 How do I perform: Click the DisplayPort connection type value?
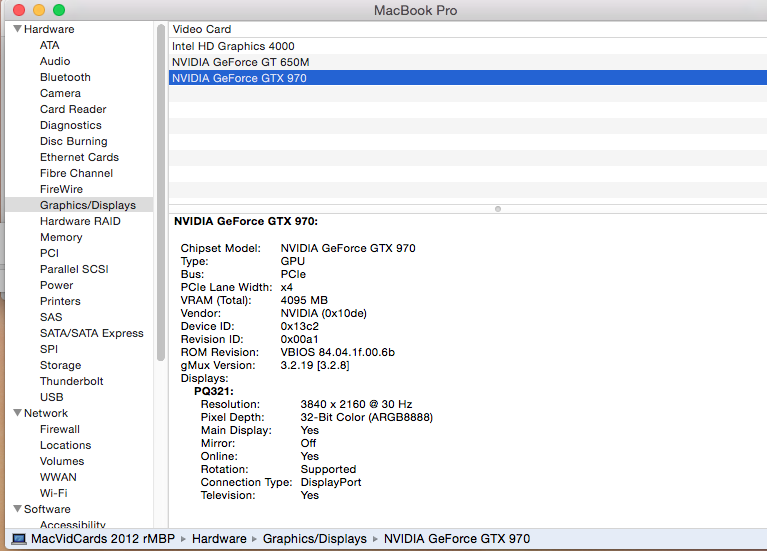(331, 482)
